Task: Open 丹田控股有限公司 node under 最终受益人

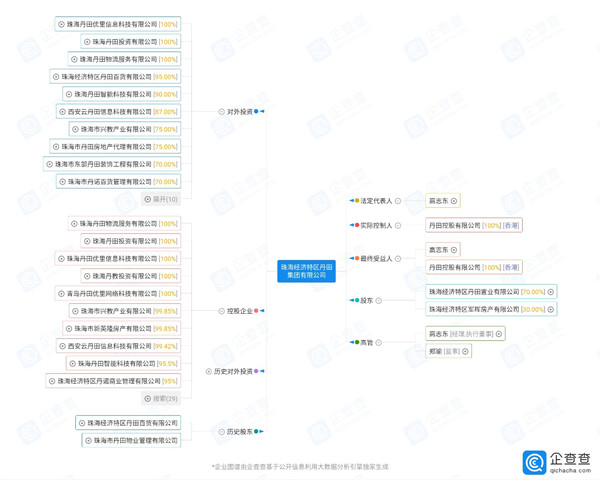Action: tap(474, 267)
